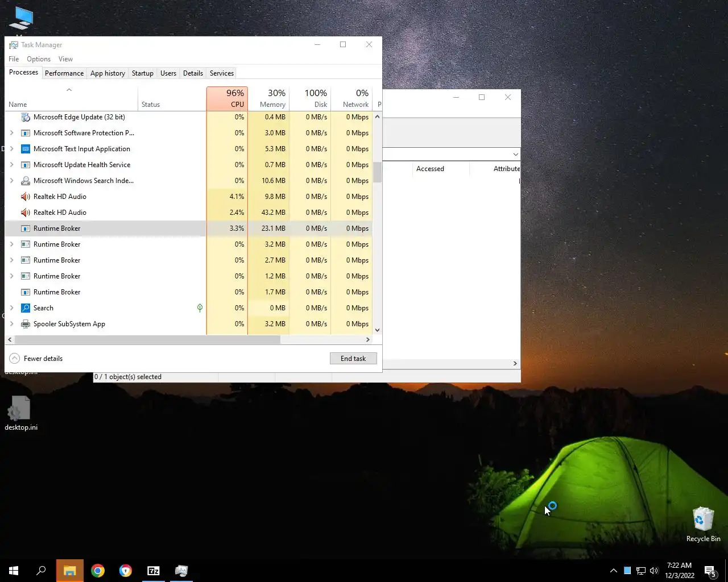Screen dimensions: 728x582
Task: Open the View menu
Action: click(x=65, y=59)
